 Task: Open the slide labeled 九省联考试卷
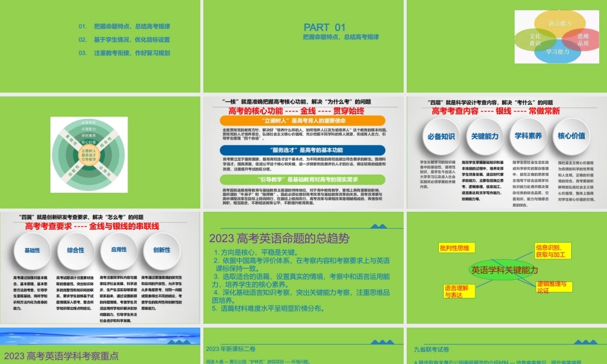point(507,346)
